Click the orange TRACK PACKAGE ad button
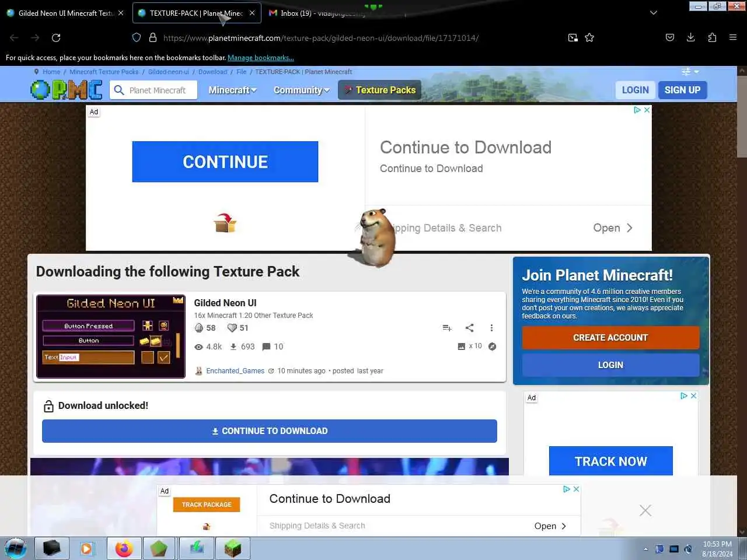Image resolution: width=747 pixels, height=560 pixels. pos(207,505)
